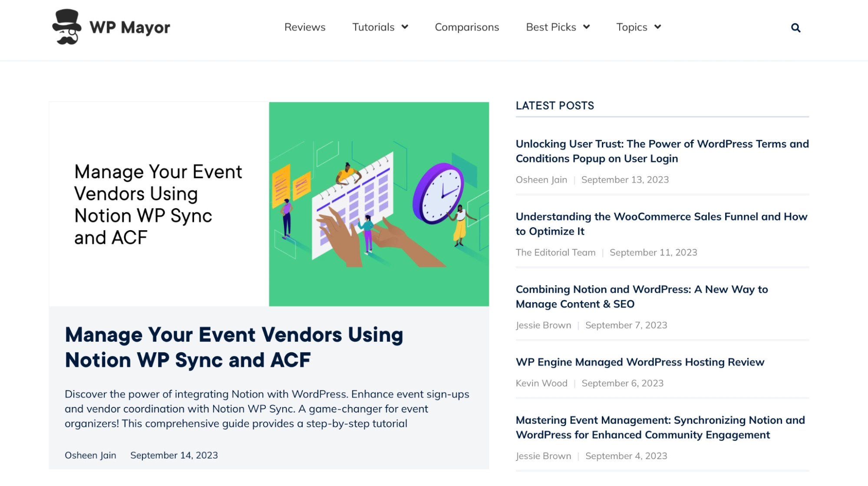The image size is (868, 486).
Task: Click Kevin Wood author name
Action: 541,383
